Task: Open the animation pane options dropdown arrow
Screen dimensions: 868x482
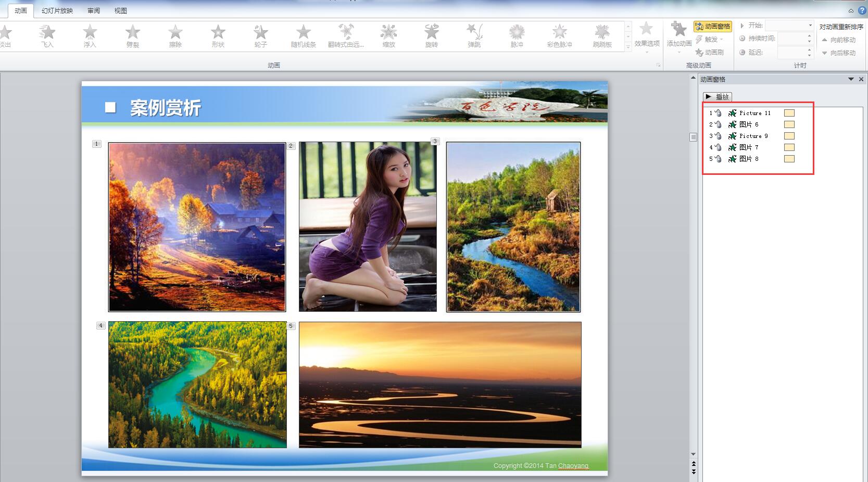Action: pos(851,79)
